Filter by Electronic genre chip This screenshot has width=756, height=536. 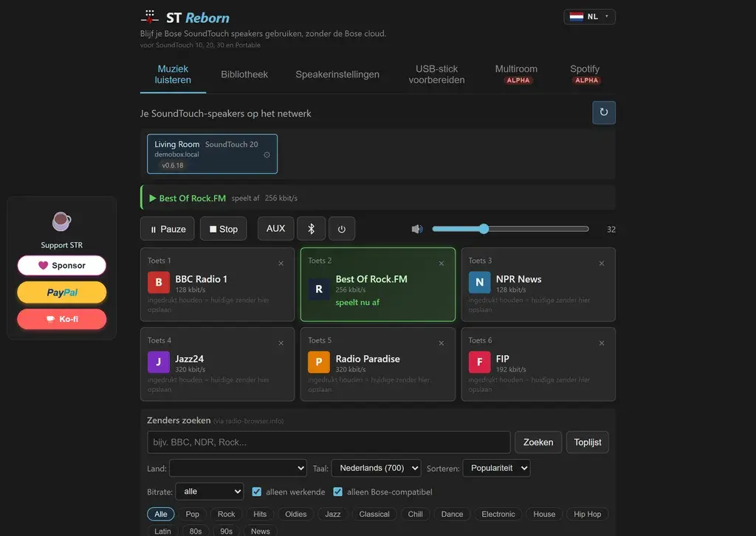[498, 515]
